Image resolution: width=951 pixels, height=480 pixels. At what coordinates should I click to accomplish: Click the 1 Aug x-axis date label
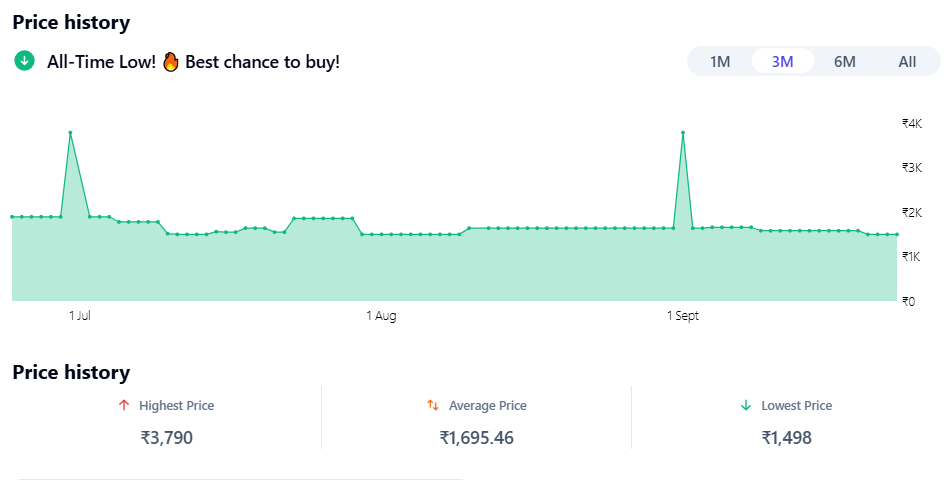[381, 316]
